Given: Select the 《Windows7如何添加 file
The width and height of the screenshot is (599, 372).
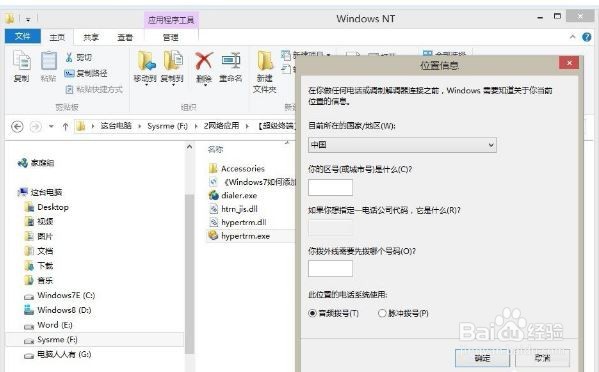Looking at the screenshot, I should click(x=253, y=182).
